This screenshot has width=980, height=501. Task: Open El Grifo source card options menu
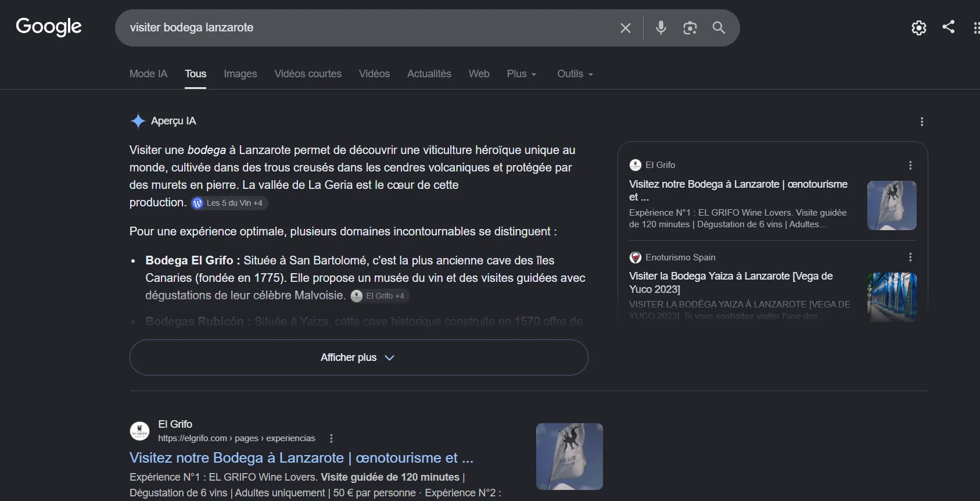pyautogui.click(x=910, y=165)
